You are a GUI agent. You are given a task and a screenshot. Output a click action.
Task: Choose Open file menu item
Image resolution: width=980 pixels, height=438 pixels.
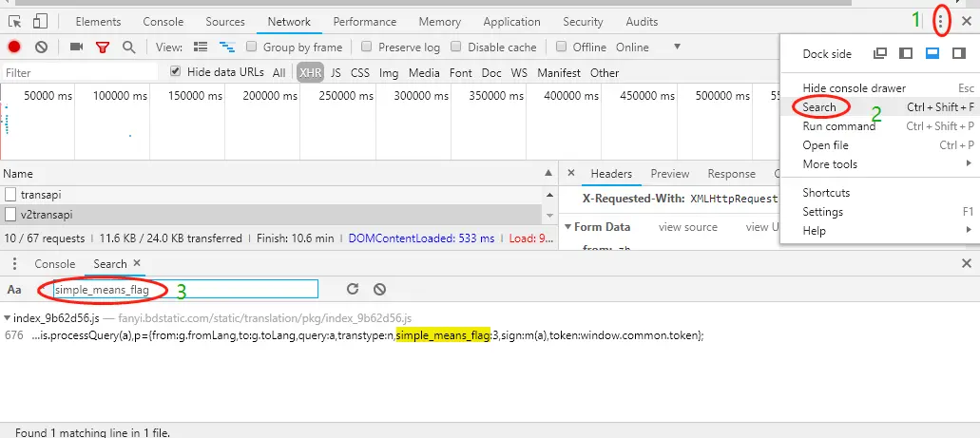(x=879, y=145)
